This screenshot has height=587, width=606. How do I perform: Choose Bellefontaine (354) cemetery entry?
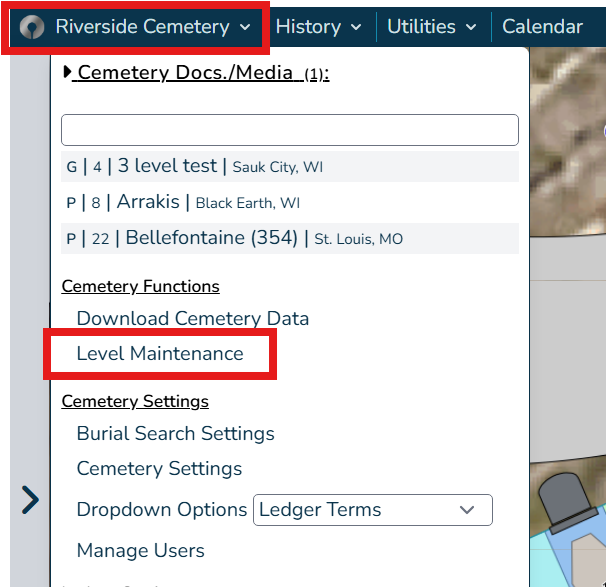tap(290, 238)
